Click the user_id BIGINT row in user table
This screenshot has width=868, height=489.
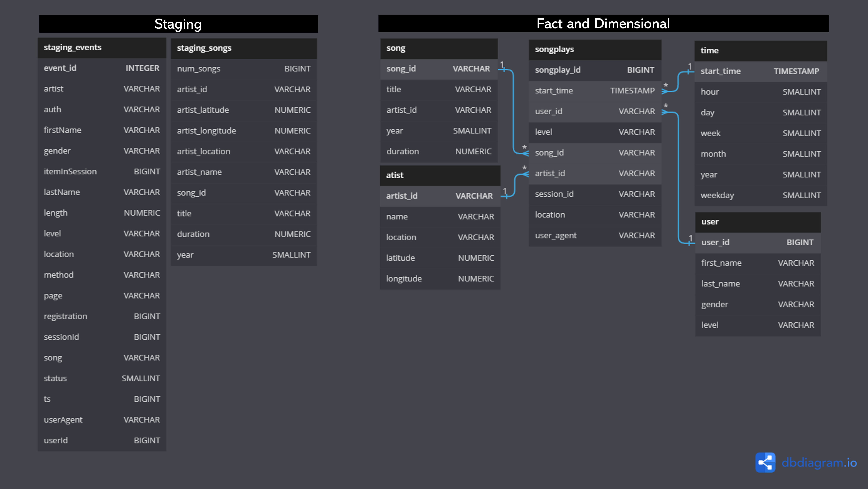(758, 242)
